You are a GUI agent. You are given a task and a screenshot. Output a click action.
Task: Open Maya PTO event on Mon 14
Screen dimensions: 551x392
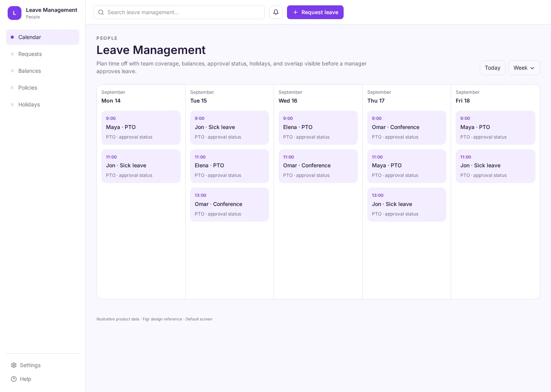[x=141, y=127]
